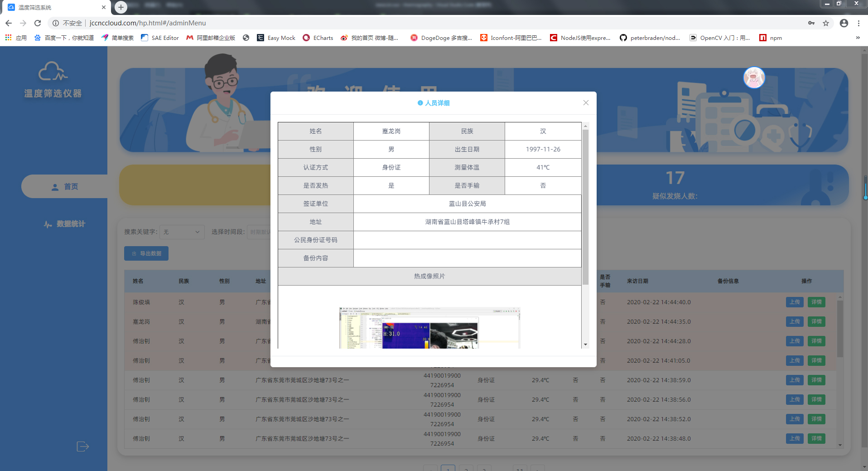This screenshot has height=471, width=868.
Task: Click the logout icon in sidebar
Action: [x=82, y=447]
